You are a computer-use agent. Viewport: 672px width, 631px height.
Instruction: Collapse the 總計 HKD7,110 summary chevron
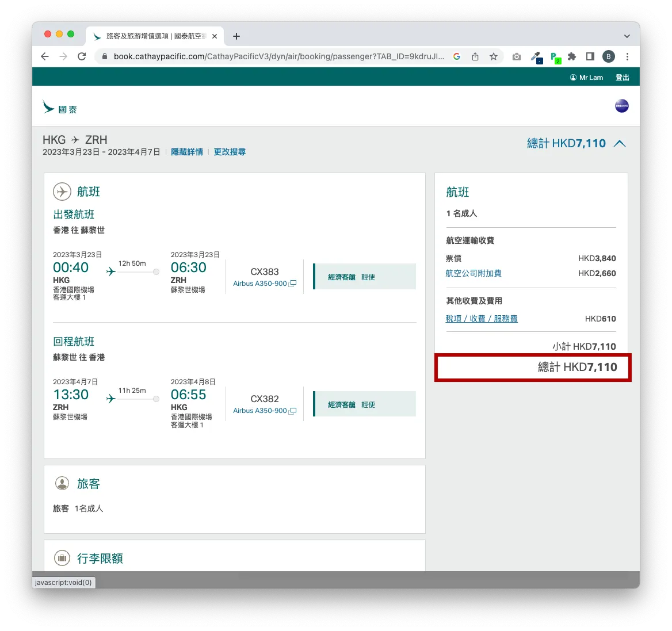(x=620, y=143)
